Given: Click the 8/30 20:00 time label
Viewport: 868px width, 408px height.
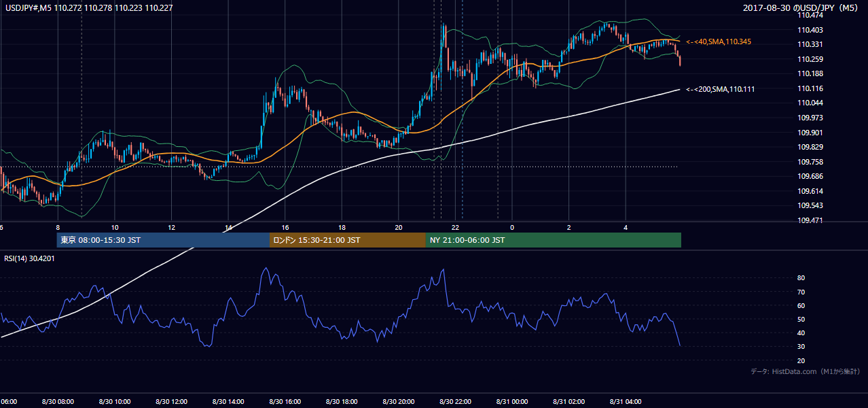Looking at the screenshot, I should (x=399, y=402).
